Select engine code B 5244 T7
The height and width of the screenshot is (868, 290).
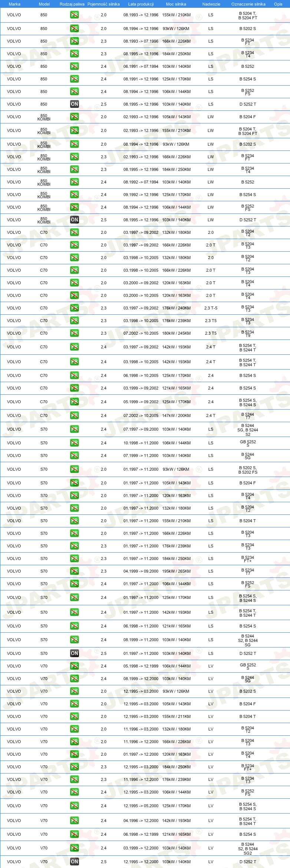(248, 416)
